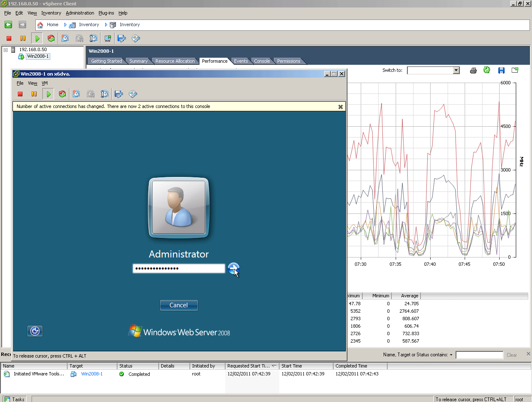Open the Switch to dropdown

click(456, 71)
